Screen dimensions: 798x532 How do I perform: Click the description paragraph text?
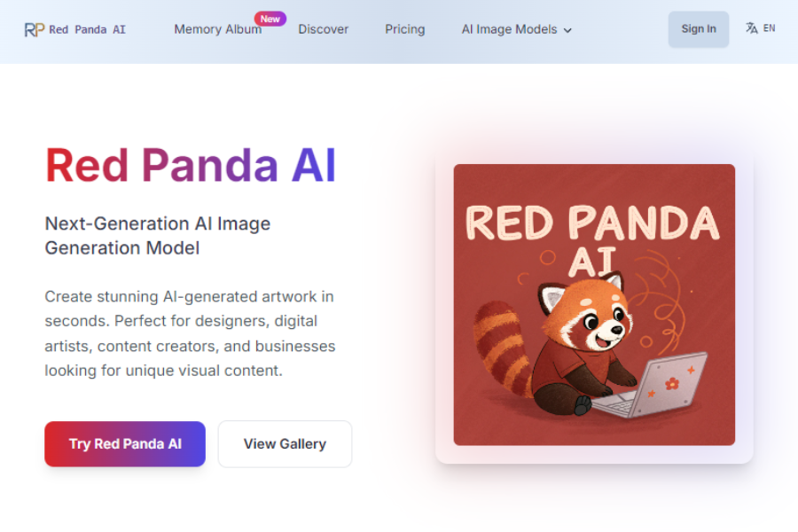click(x=190, y=333)
